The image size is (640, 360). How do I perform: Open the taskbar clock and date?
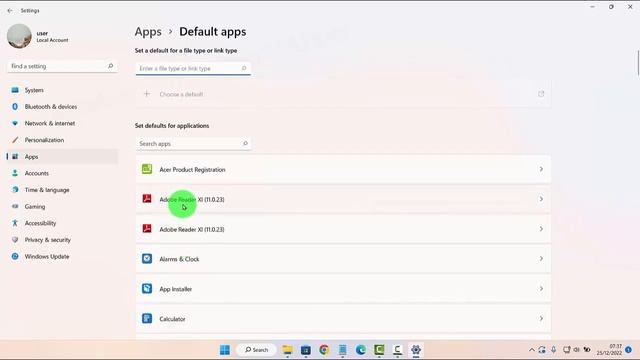tap(609, 350)
